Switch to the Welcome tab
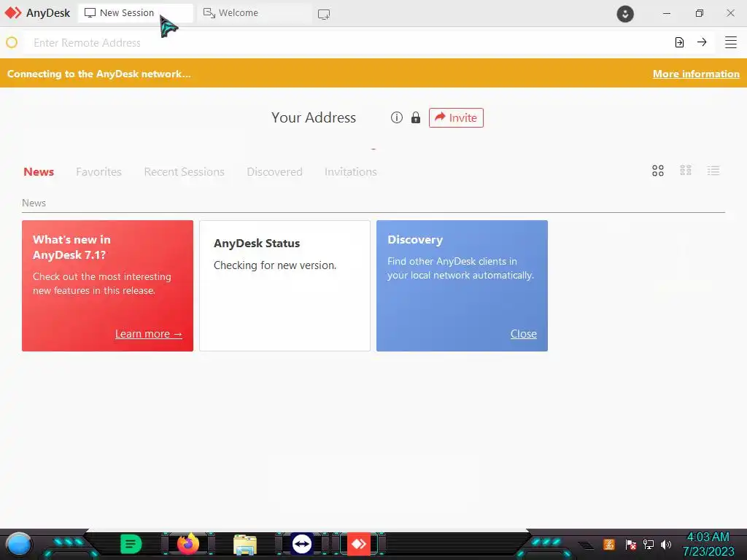 click(253, 13)
